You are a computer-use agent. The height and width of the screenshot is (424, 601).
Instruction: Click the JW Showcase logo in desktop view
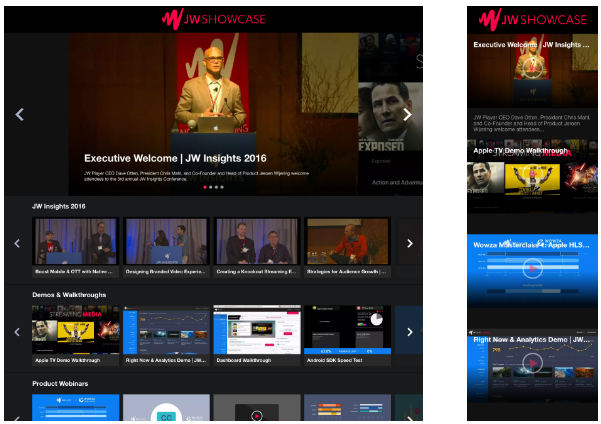tap(213, 18)
